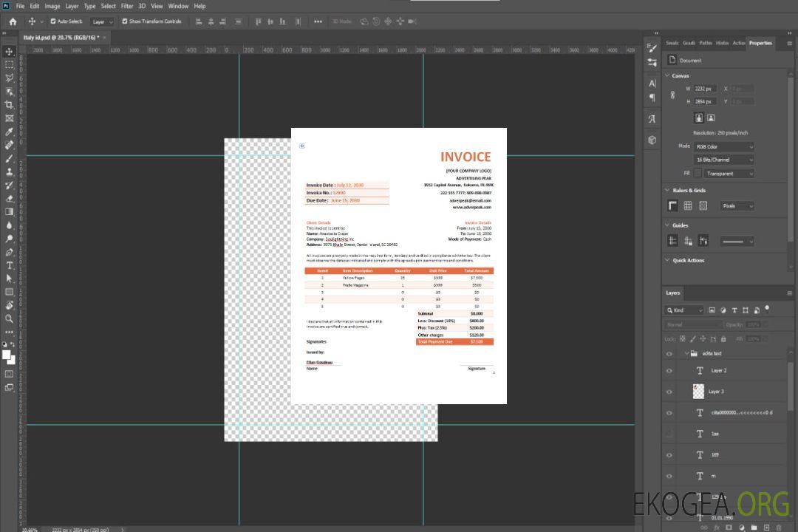Set canvas to landscape orientation
The image size is (798, 532).
pos(711,117)
